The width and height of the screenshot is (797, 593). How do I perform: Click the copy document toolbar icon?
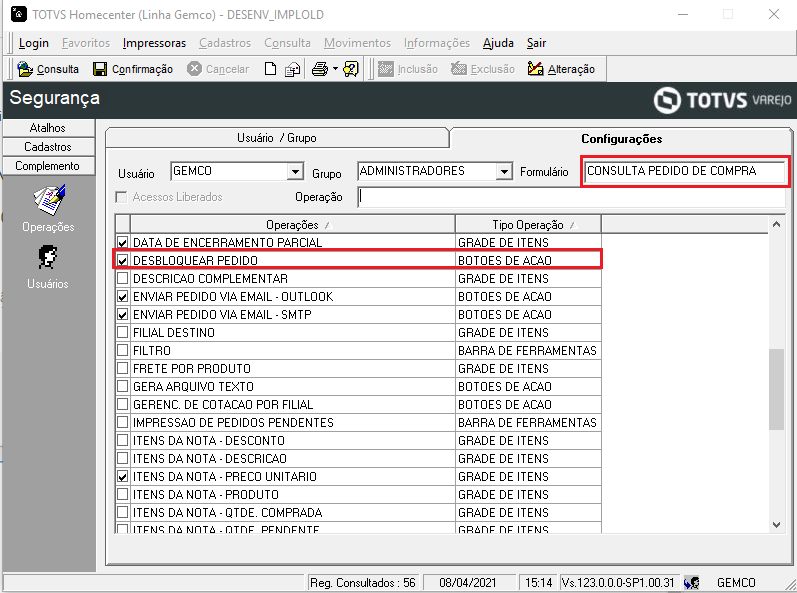[x=292, y=69]
